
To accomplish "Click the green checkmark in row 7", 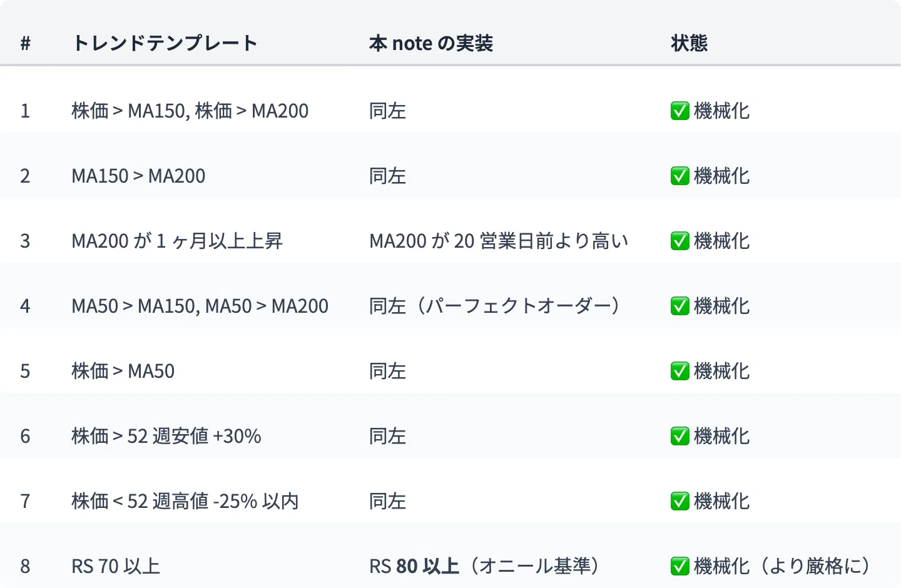I will coord(680,501).
